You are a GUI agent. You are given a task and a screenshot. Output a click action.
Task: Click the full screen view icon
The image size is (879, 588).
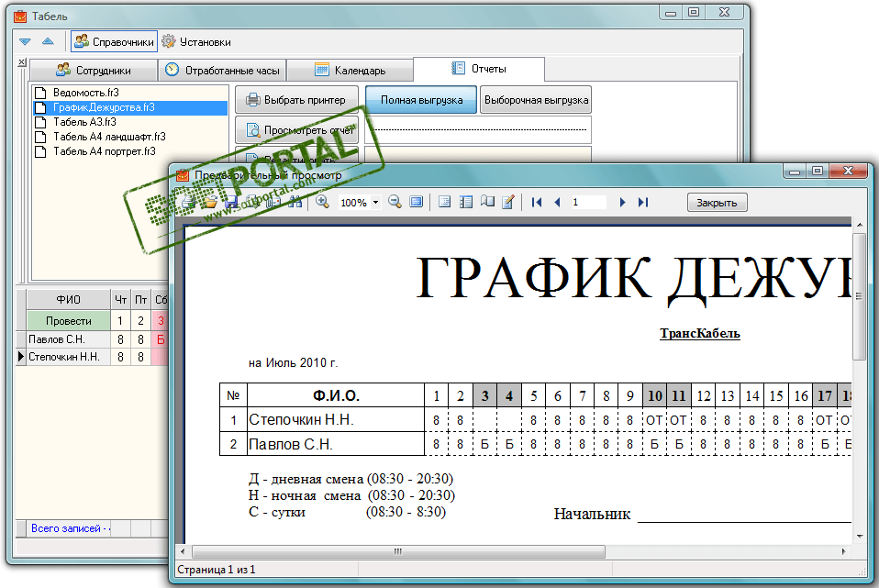(x=417, y=203)
